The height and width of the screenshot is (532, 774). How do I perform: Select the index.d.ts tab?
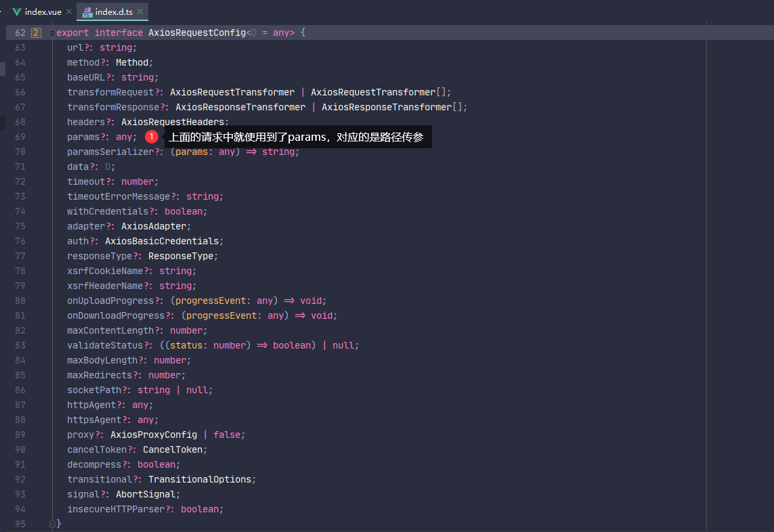coord(113,12)
